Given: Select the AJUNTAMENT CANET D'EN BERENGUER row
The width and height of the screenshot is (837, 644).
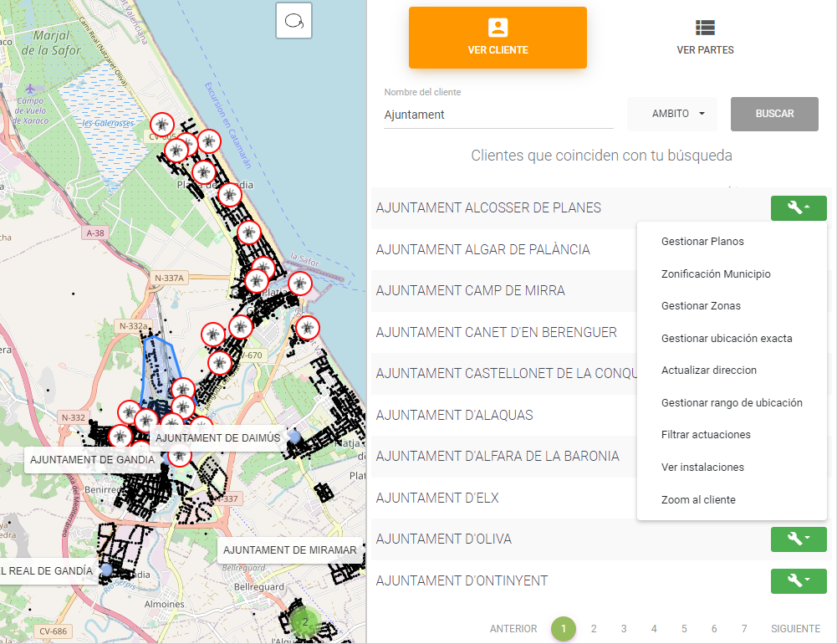Looking at the screenshot, I should (504, 332).
